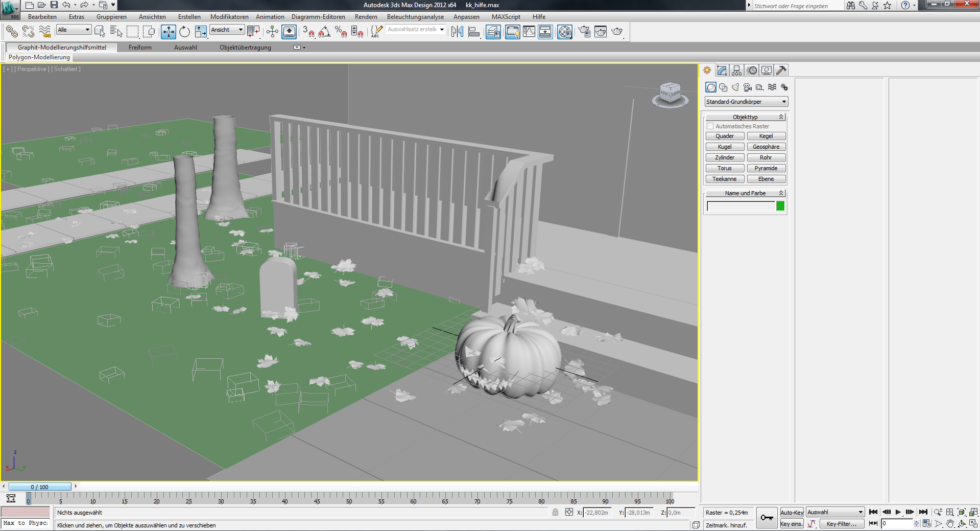
Task: Activate the Select and Rotate tool
Action: click(184, 32)
